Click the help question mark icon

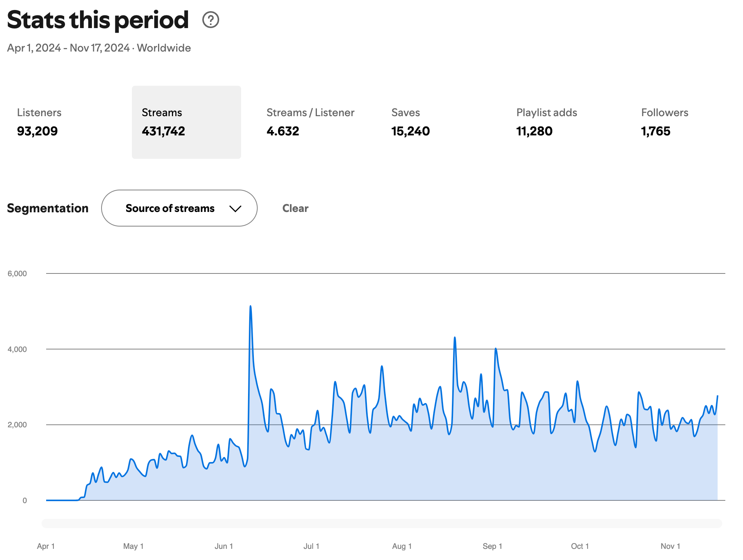(210, 20)
